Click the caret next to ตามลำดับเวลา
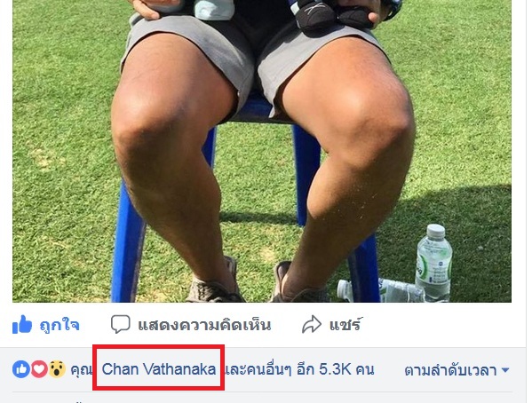This screenshot has height=403, width=532. 505,370
